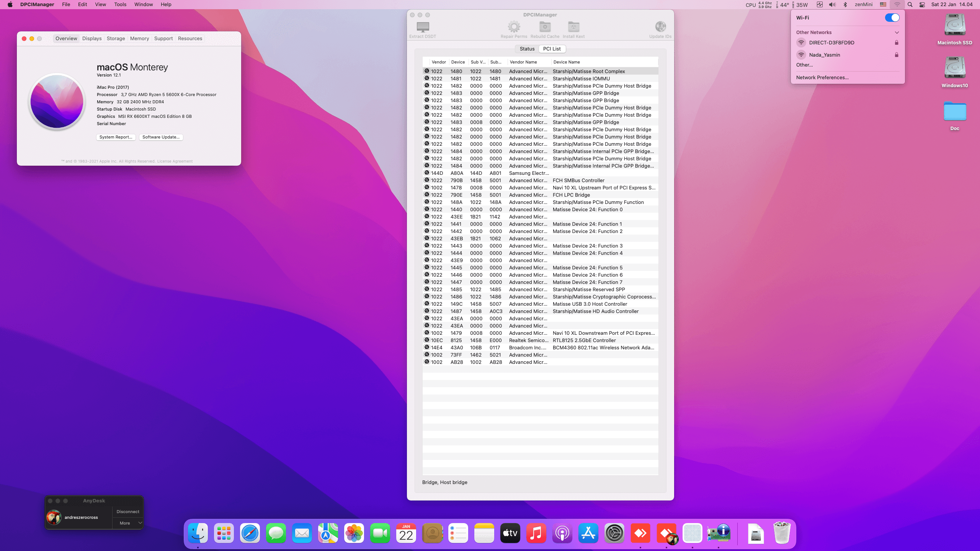Image resolution: width=980 pixels, height=551 pixels.
Task: Open the Apple menu
Action: click(x=10, y=5)
